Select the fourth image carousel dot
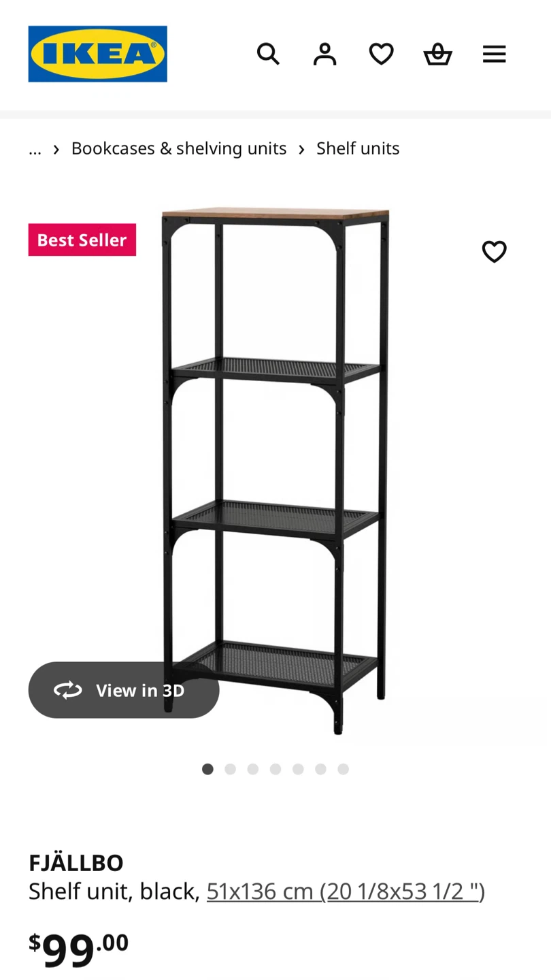Image resolution: width=551 pixels, height=980 pixels. coord(275,769)
